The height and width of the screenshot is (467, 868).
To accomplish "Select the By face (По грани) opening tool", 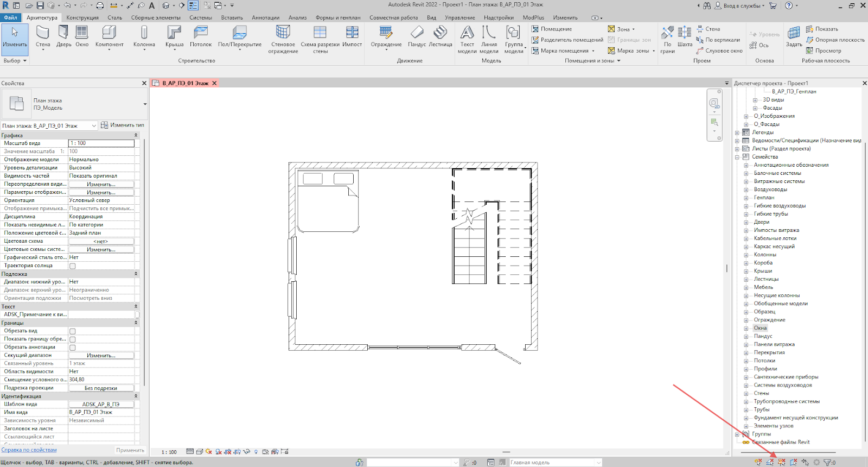I will 667,39.
